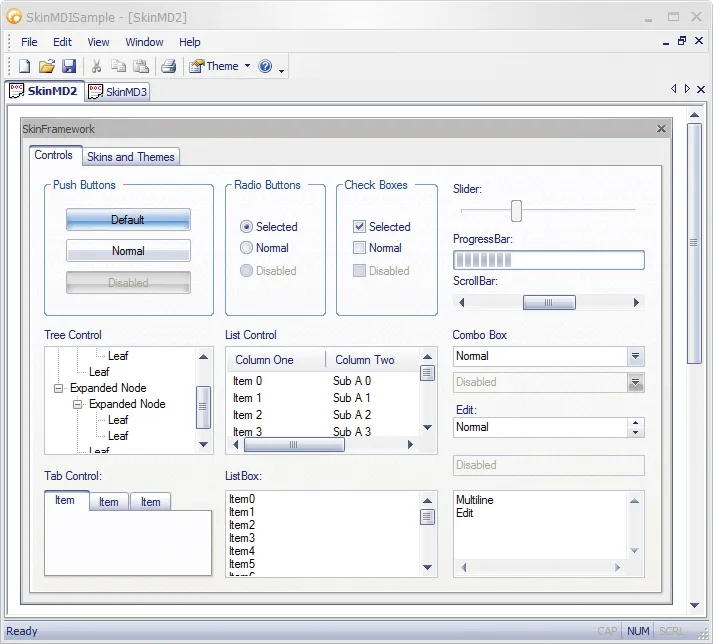Check the 'Normal' check box
Viewport: 713px width, 644px height.
tap(359, 248)
